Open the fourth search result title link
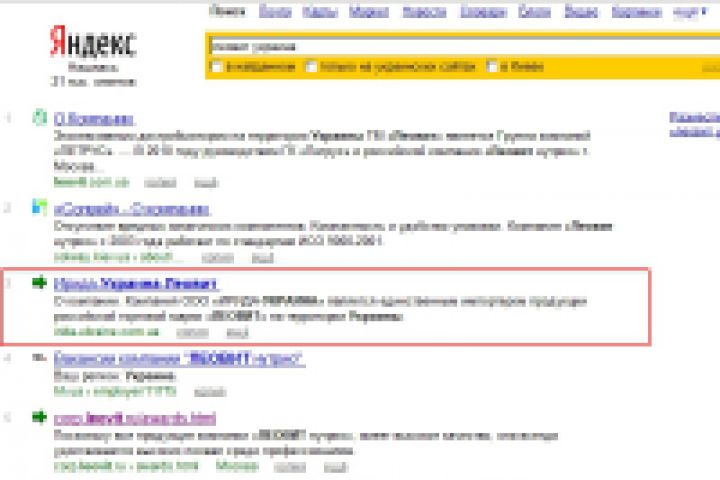This screenshot has width=720, height=480. pos(179,359)
